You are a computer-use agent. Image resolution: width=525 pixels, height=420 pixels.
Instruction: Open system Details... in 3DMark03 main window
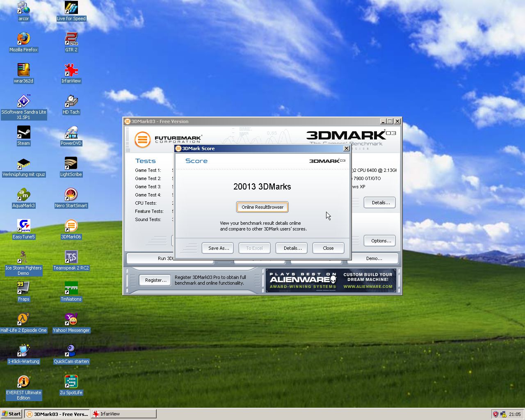(380, 203)
